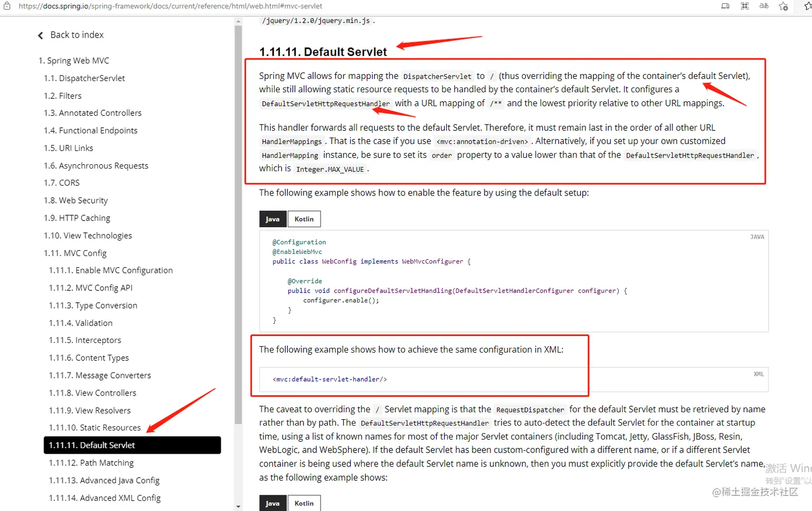Go to 1.11.1. Enable MVC Configuration
Viewport: 812px width, 511px height.
111,271
